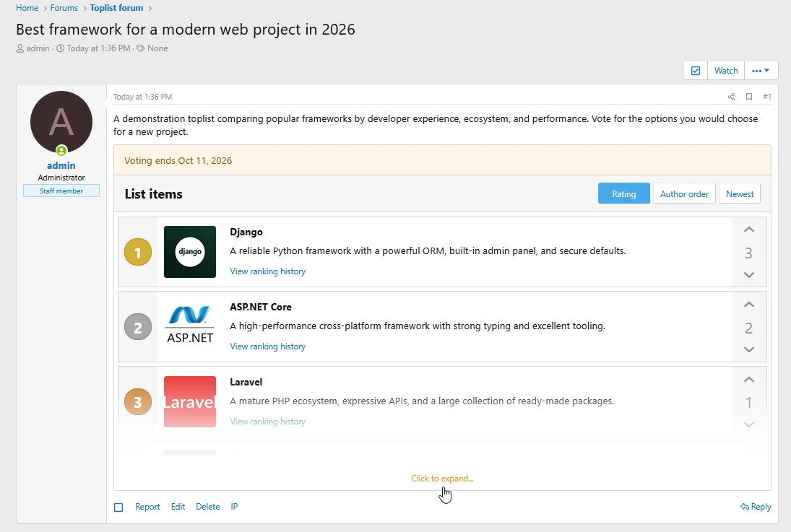Click the silver rank 2 badge
The image size is (791, 532).
tap(138, 327)
